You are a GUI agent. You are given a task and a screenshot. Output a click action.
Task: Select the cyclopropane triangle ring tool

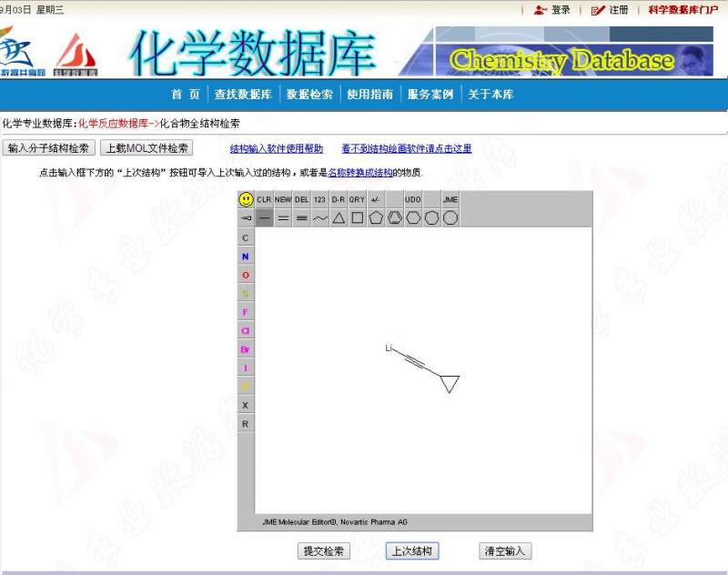pos(339,217)
